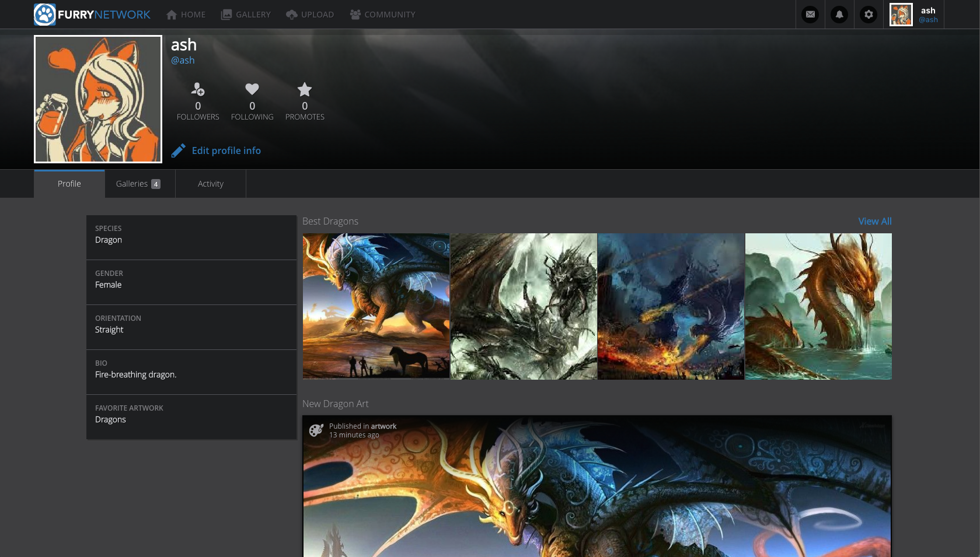Open the notifications bell icon

839,15
